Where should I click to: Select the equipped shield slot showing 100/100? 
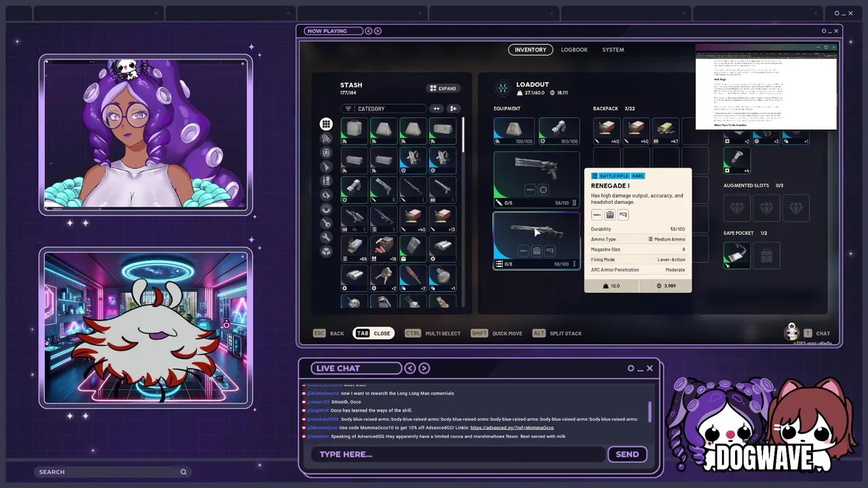coord(559,131)
